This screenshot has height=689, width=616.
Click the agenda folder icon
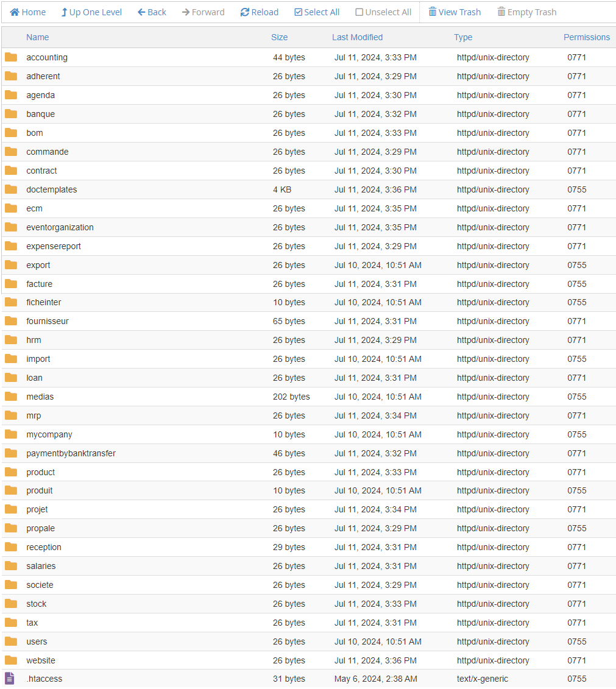click(11, 95)
